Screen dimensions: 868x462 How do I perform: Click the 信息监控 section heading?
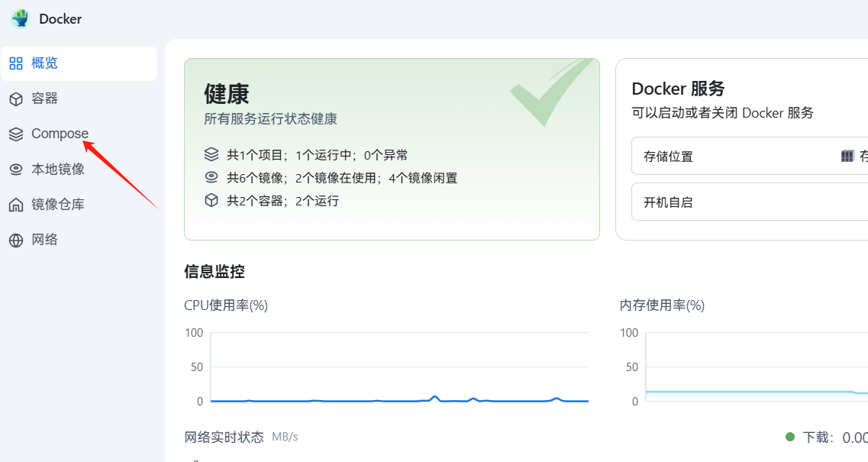(215, 271)
